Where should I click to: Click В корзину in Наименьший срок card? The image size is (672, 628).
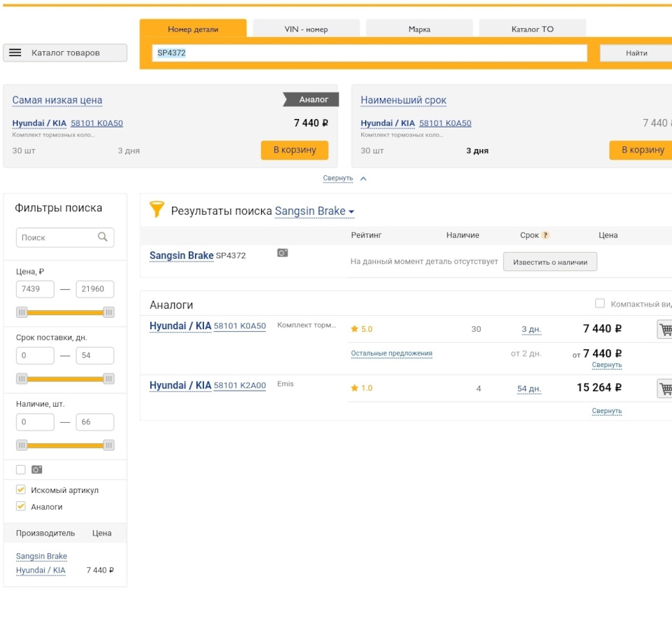click(x=640, y=150)
